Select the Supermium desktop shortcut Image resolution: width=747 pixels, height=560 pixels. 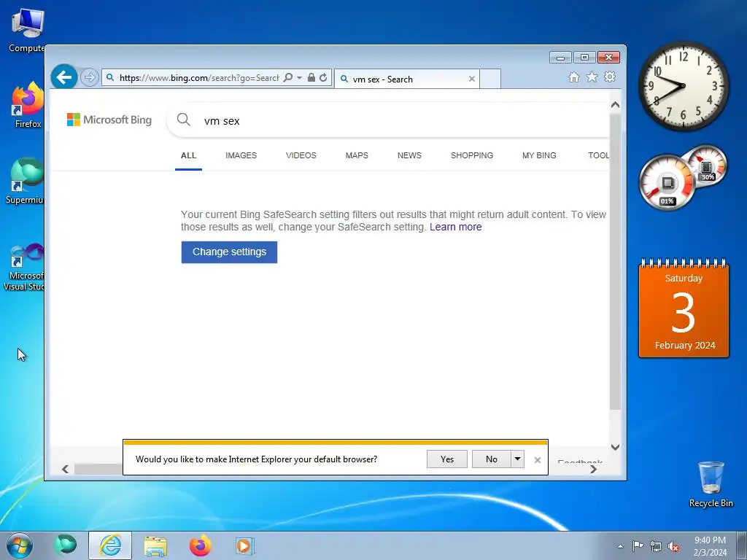point(25,181)
